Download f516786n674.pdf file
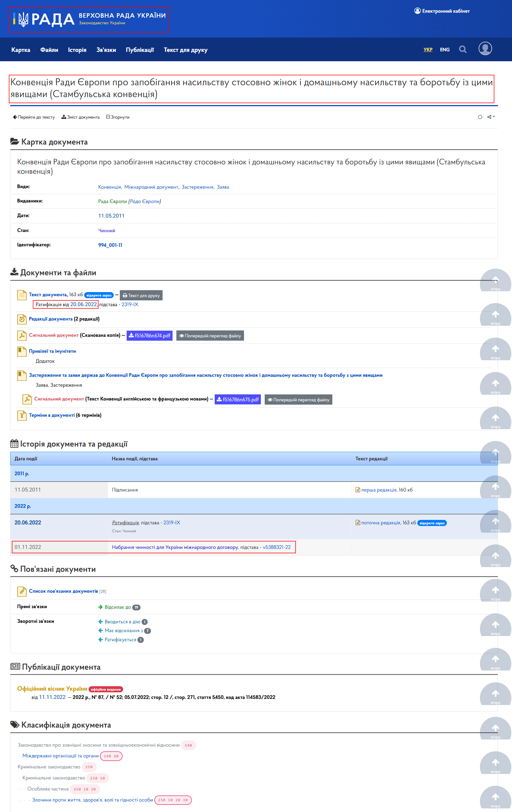Screen dimensions: 512x812 pos(150,335)
